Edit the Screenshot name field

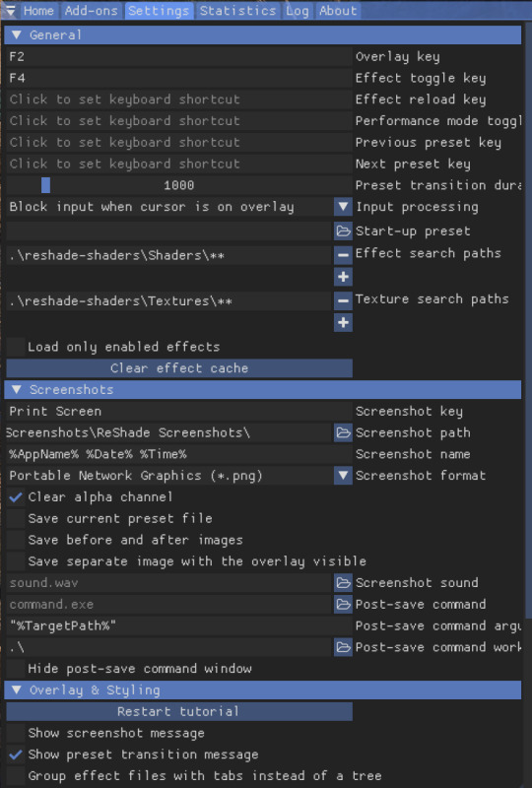(179, 454)
